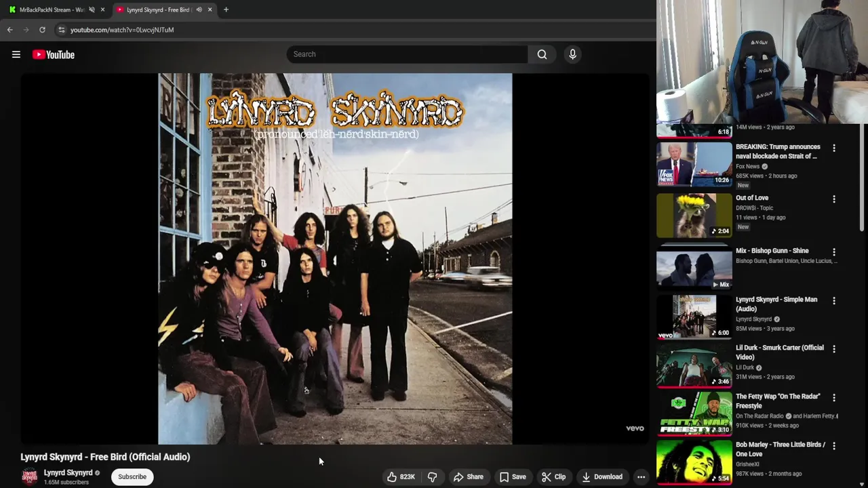Image resolution: width=868 pixels, height=488 pixels.
Task: Click the Fox News channel name
Action: coord(748,167)
